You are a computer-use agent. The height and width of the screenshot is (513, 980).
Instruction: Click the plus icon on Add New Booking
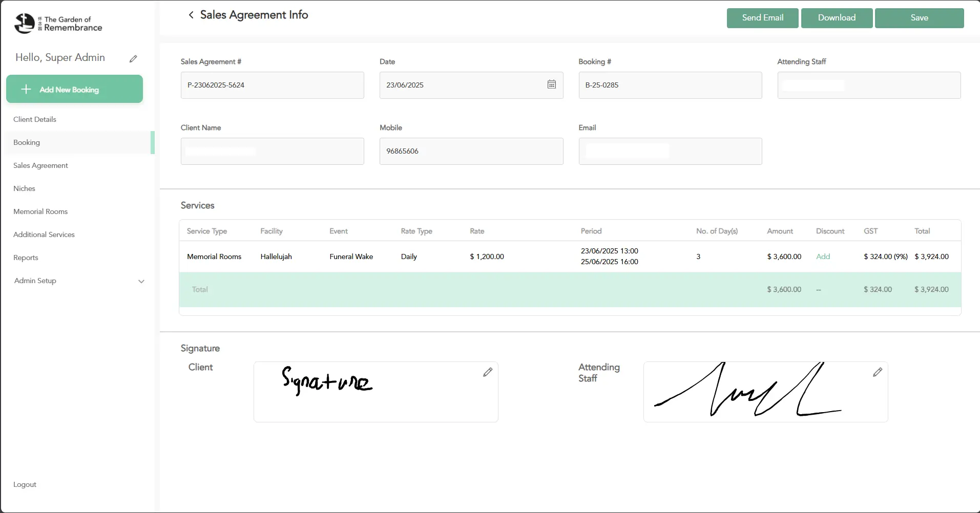coord(26,89)
